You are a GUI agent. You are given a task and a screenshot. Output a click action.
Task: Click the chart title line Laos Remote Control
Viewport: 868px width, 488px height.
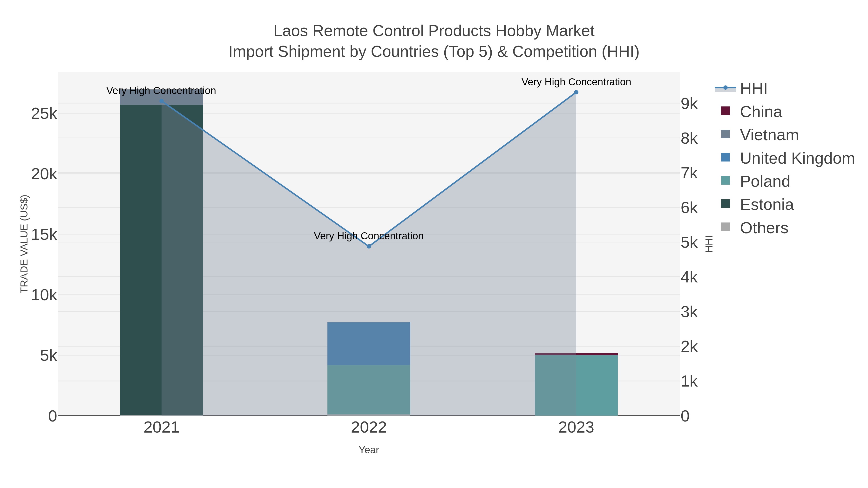tap(434, 31)
